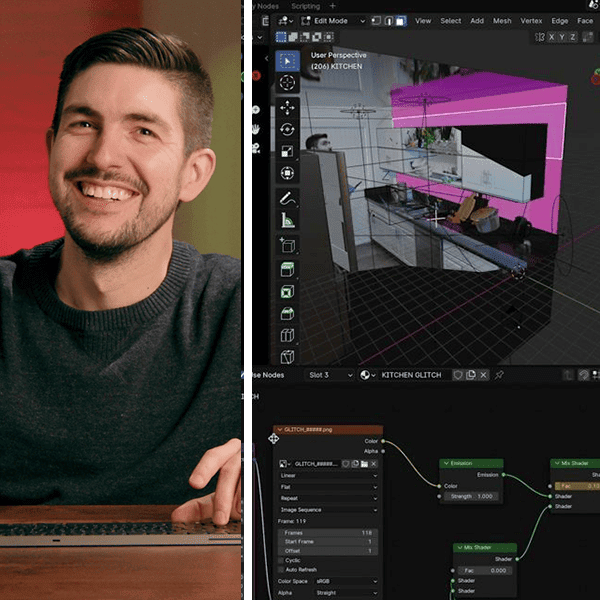The image size is (600, 600).
Task: Set selection mode to invert
Action: (x=317, y=37)
